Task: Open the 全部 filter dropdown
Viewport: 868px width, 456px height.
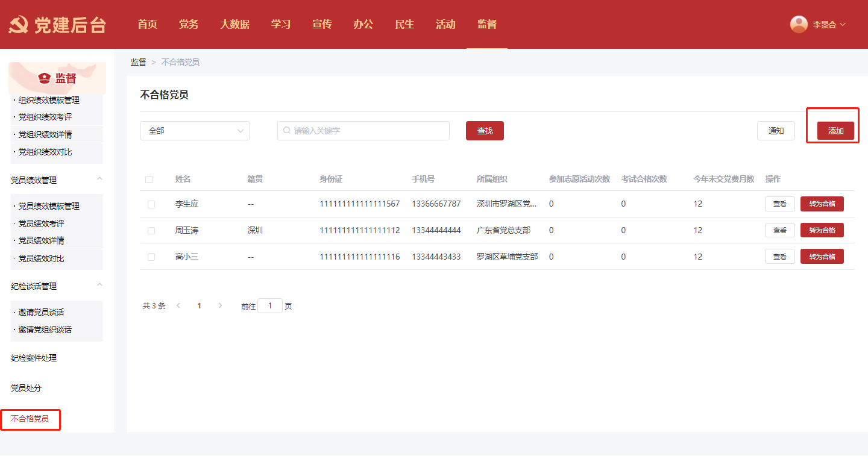Action: tap(195, 131)
